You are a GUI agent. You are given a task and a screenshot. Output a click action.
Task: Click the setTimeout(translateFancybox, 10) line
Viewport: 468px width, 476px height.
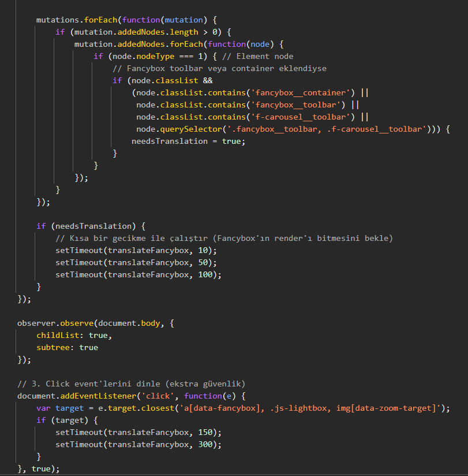136,251
